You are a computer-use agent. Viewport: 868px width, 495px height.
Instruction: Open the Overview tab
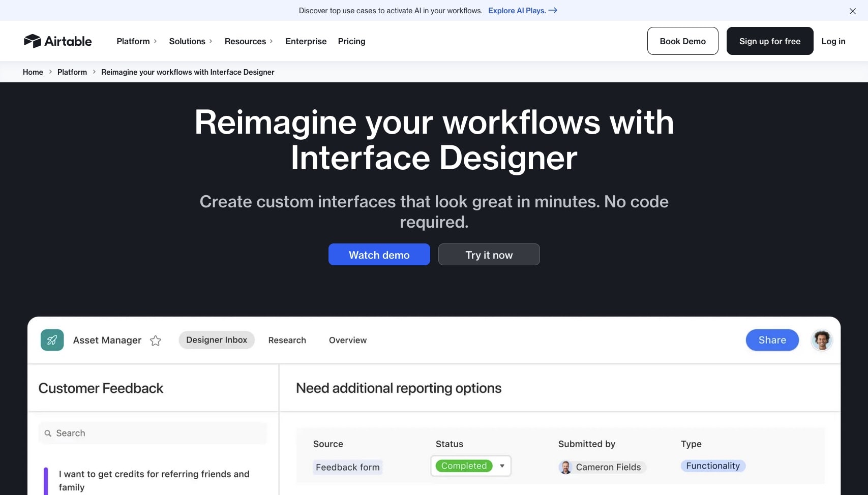tap(347, 340)
